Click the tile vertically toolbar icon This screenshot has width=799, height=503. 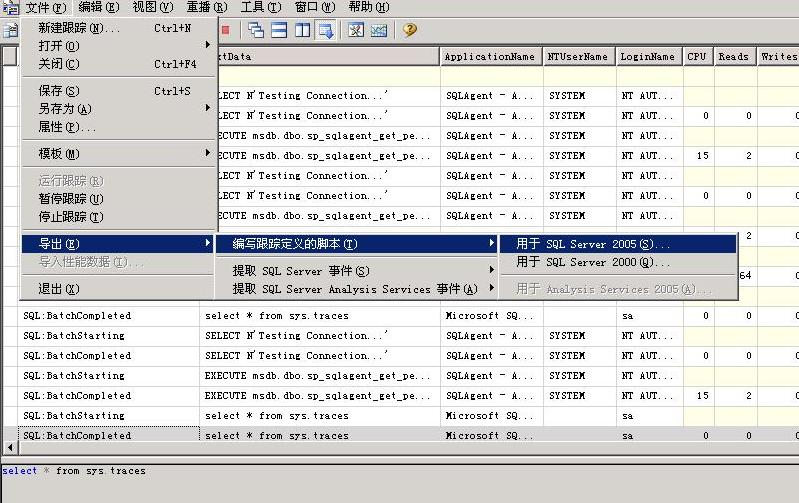click(x=303, y=30)
